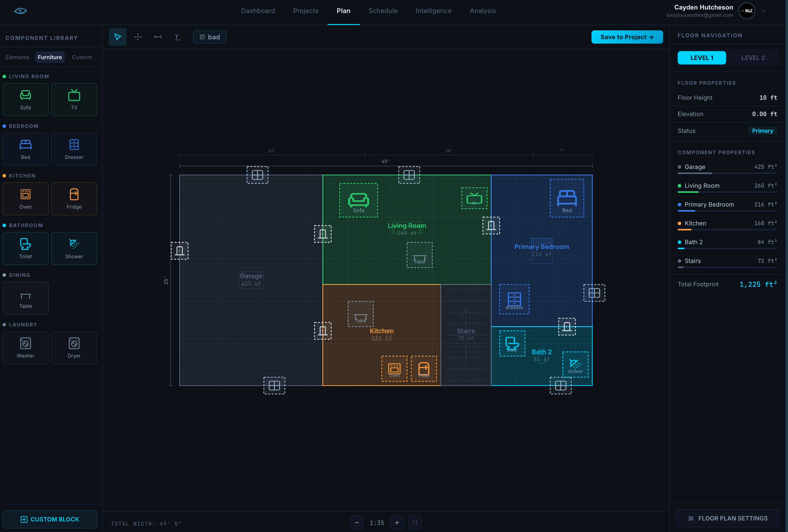788x532 pixels.
Task: Select LEVEL 1 floor toggle
Action: (702, 58)
